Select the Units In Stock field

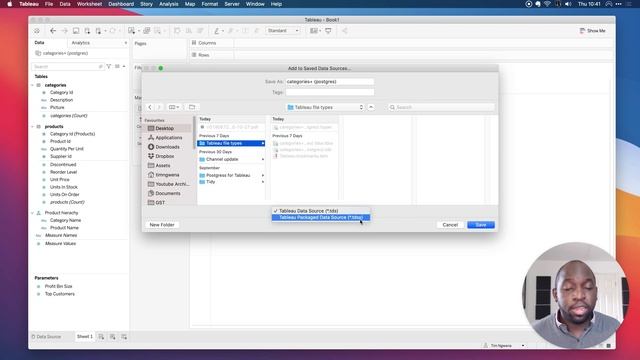pyautogui.click(x=63, y=187)
